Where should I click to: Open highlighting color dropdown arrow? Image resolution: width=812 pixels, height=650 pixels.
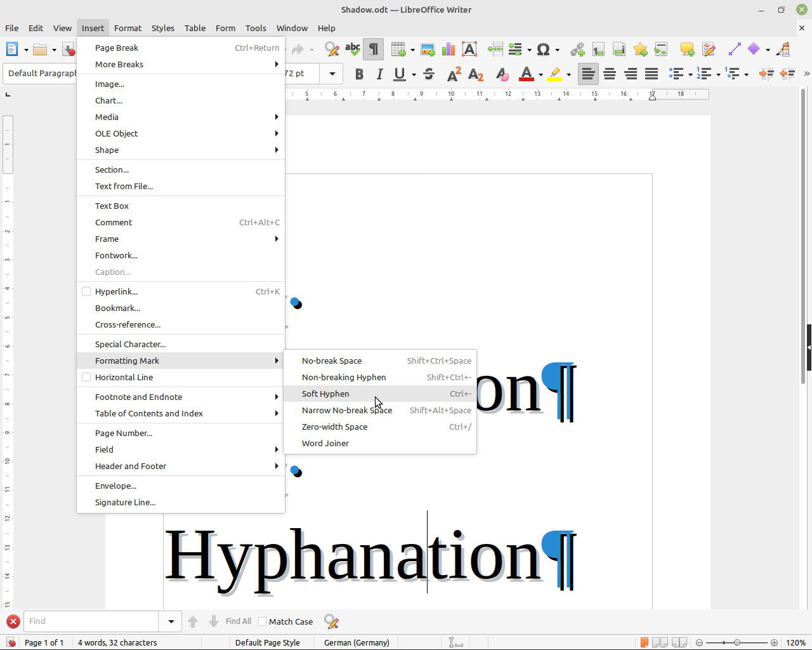point(568,75)
